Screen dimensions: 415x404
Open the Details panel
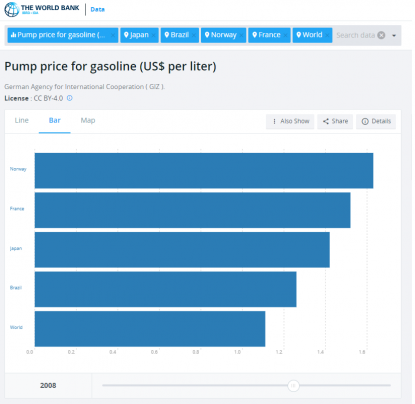376,121
